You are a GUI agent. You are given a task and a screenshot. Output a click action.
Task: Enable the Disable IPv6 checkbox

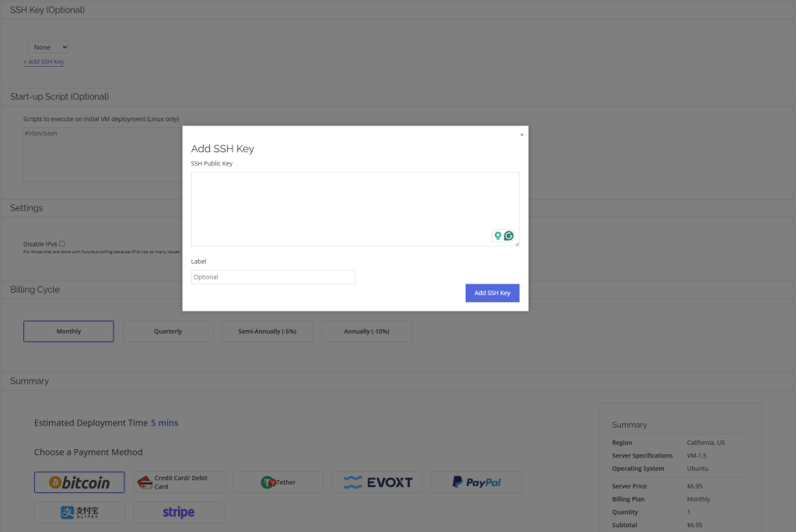pyautogui.click(x=64, y=242)
